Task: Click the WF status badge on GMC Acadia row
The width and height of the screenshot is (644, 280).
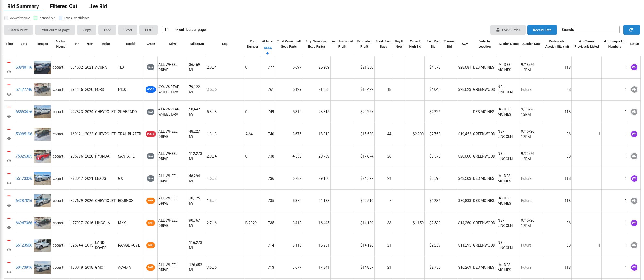Action: 634,267
